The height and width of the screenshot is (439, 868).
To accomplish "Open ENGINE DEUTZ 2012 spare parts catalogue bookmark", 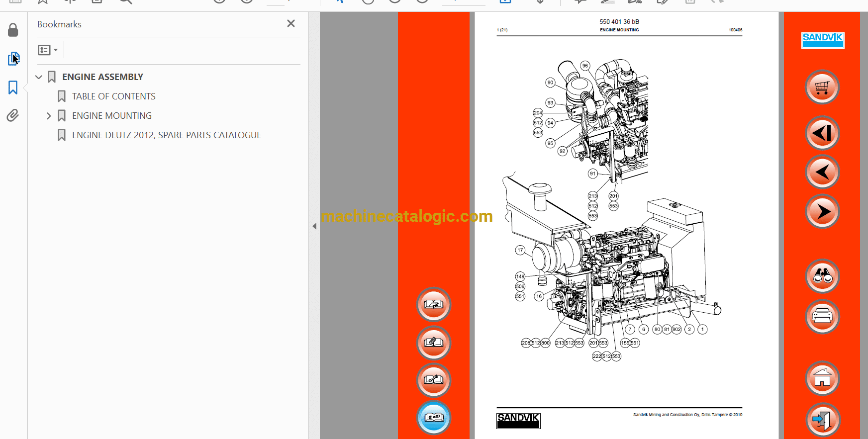I will pos(167,135).
